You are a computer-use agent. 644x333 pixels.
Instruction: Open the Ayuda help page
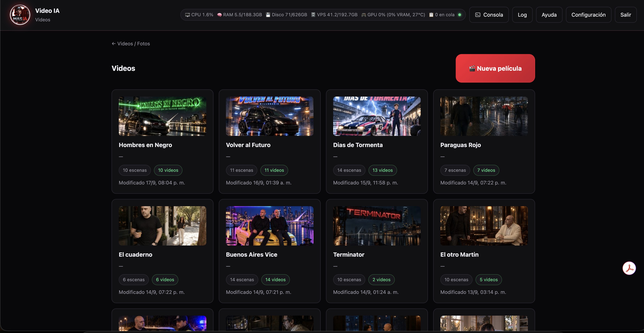pyautogui.click(x=549, y=15)
